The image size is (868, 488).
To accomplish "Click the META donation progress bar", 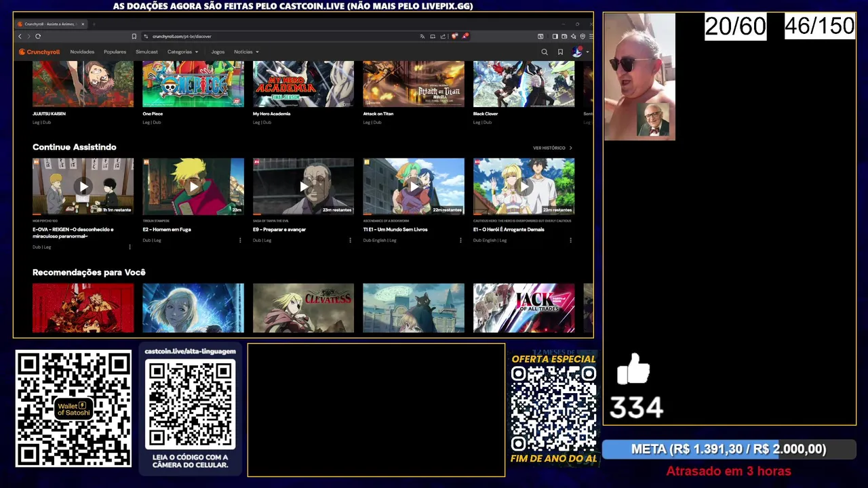I will click(729, 449).
